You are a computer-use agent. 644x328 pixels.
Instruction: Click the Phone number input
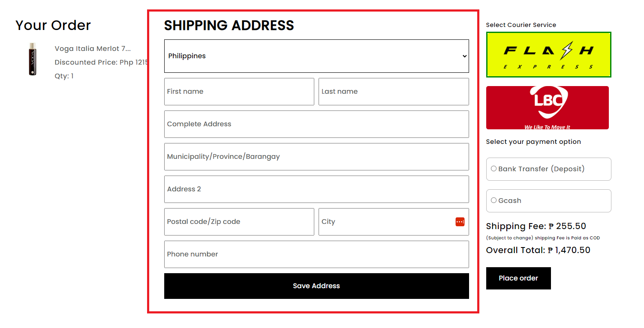tap(316, 254)
